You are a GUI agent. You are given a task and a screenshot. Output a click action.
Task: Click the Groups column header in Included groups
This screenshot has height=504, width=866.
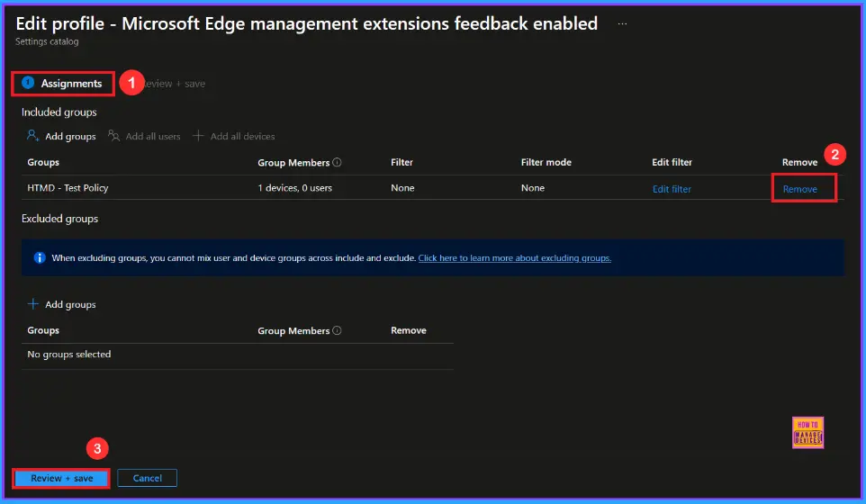43,162
